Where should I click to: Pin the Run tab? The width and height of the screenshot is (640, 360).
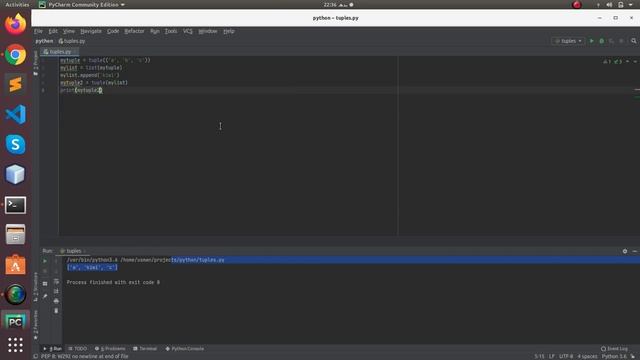(x=45, y=296)
